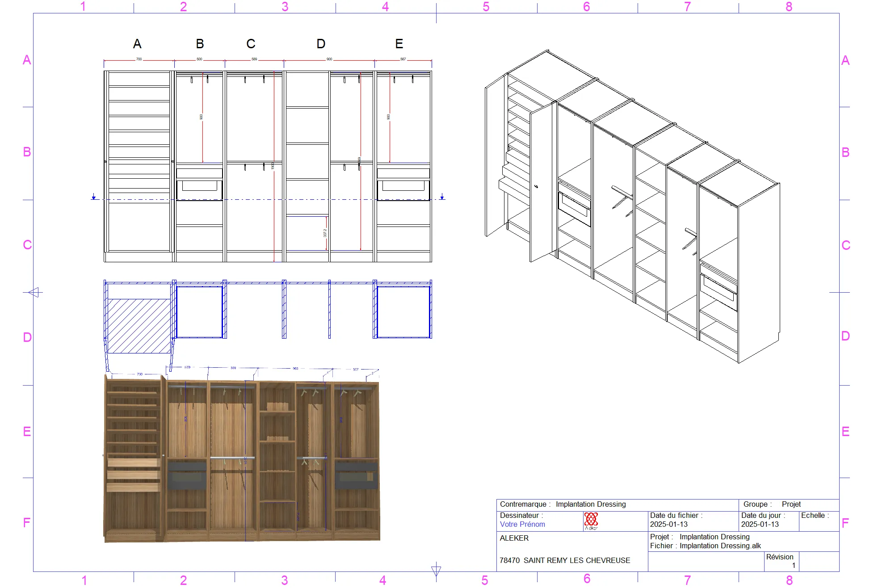Click the right blue section-cut arrow marker
Image resolution: width=874 pixels, height=588 pixels.
(442, 197)
